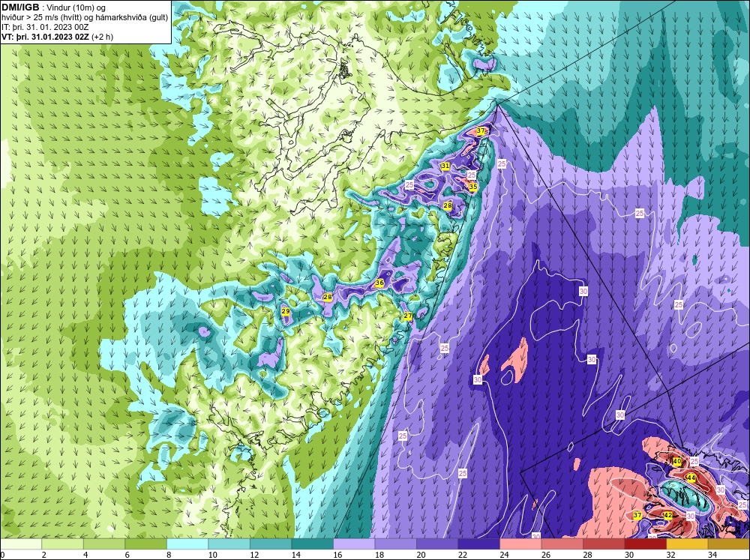Viewport: 750px width, 560px height.
Task: Click the yellow 40 max gust label
Action: [676, 462]
